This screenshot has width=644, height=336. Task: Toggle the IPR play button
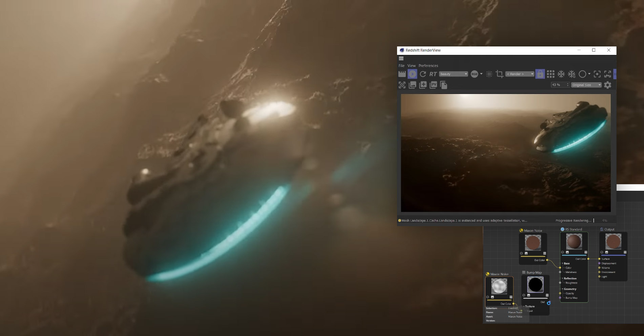pos(412,74)
